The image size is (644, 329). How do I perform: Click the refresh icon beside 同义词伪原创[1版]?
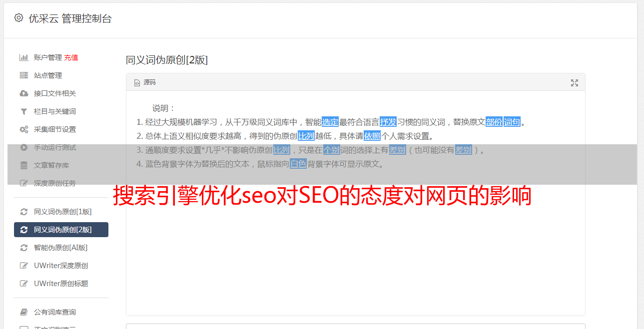click(x=23, y=212)
